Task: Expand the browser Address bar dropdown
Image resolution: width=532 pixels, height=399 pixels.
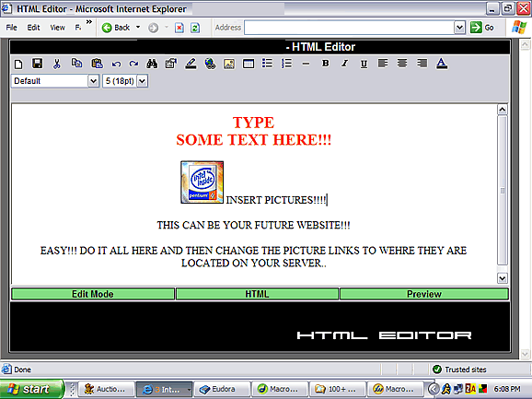Action: click(459, 28)
